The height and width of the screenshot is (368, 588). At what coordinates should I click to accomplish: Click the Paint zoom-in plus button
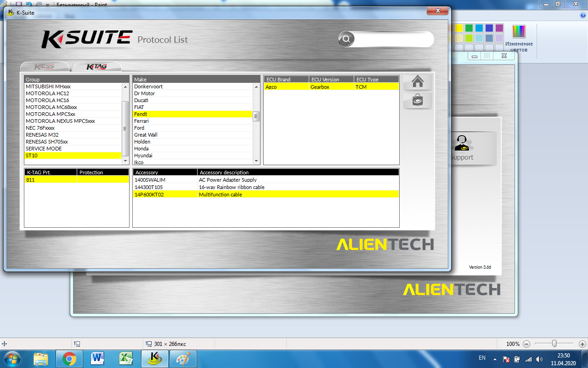(582, 344)
